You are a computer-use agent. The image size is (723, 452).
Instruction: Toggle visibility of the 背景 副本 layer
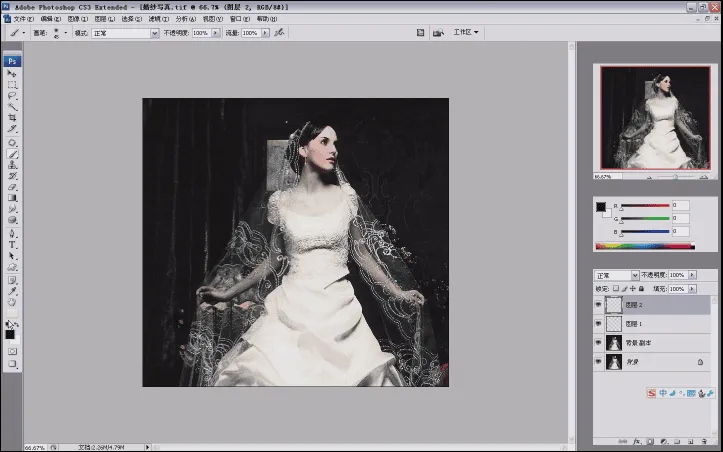point(599,342)
